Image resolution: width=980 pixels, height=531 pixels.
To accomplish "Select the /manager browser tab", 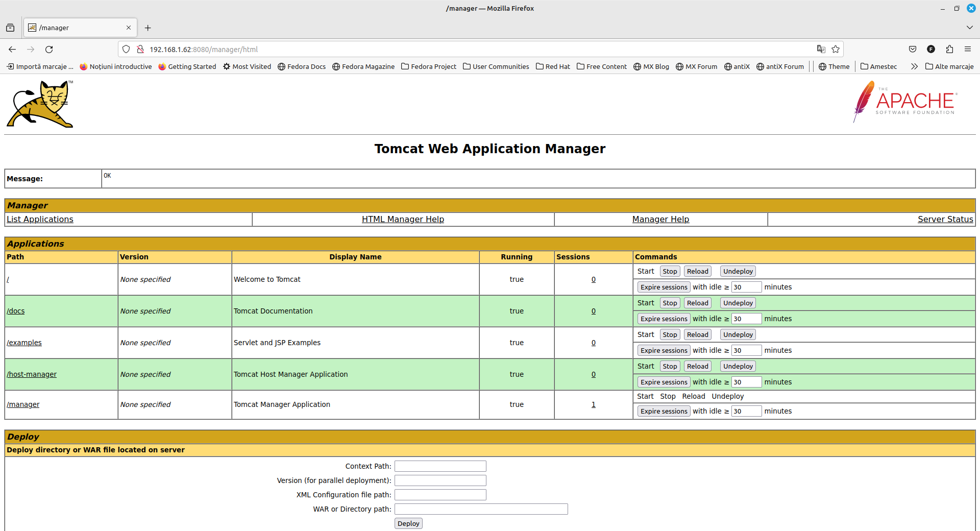I will pos(80,28).
